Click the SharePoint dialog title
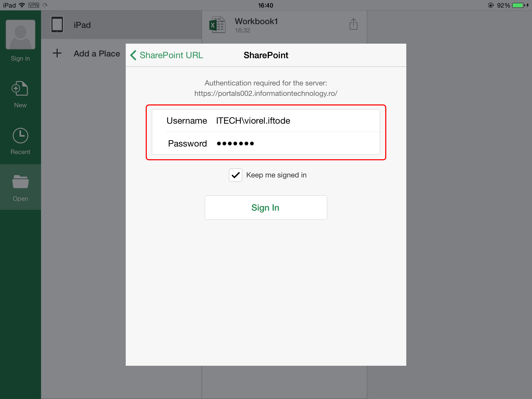Image resolution: width=532 pixels, height=399 pixels. point(266,55)
